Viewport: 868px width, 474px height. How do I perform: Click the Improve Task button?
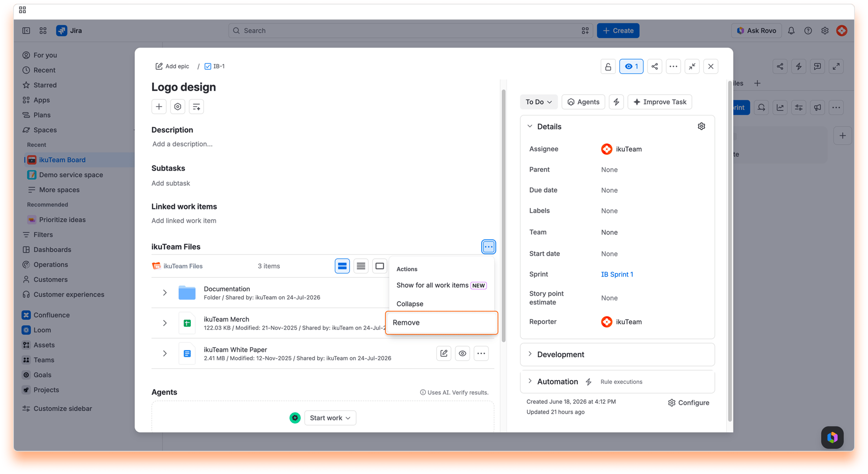659,102
